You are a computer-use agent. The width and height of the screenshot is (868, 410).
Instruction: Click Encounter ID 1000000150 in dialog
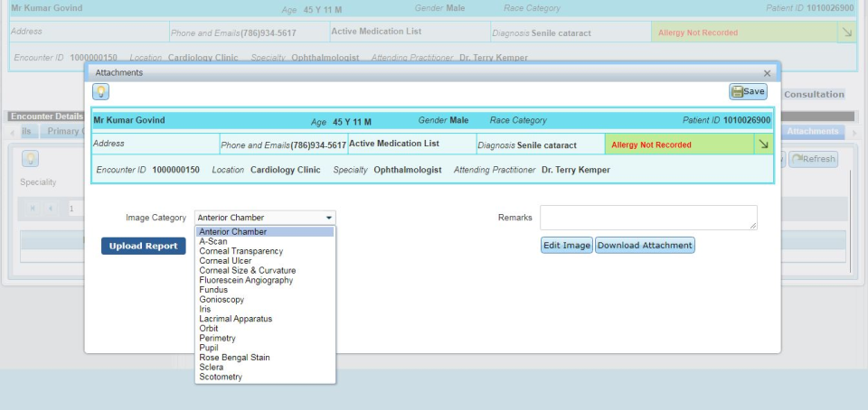tap(147, 170)
